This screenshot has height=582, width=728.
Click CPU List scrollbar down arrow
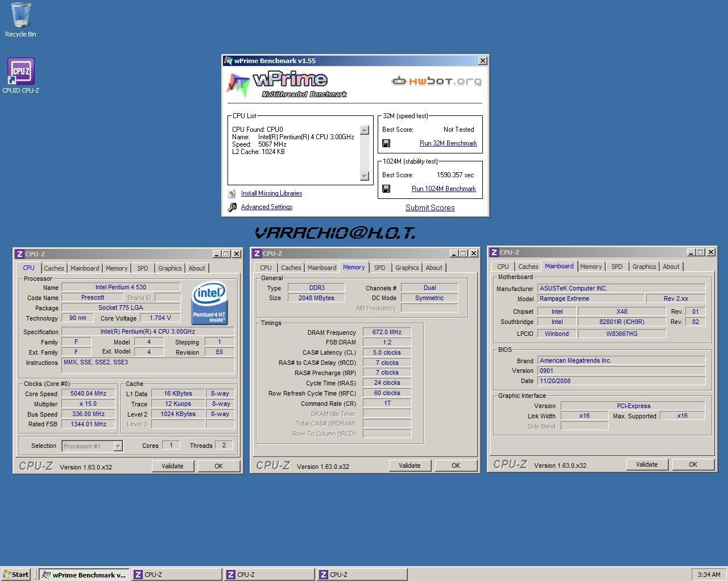365,176
